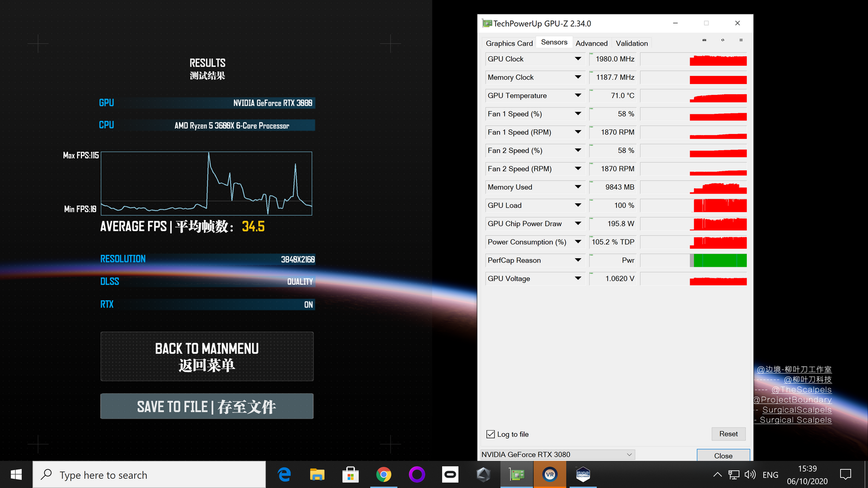Click taskbar search input field

click(x=149, y=475)
